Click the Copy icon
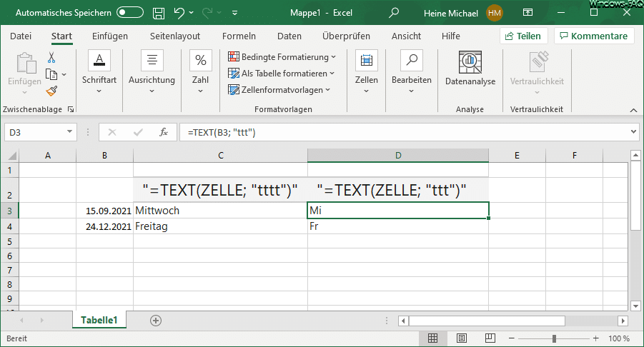 51,75
